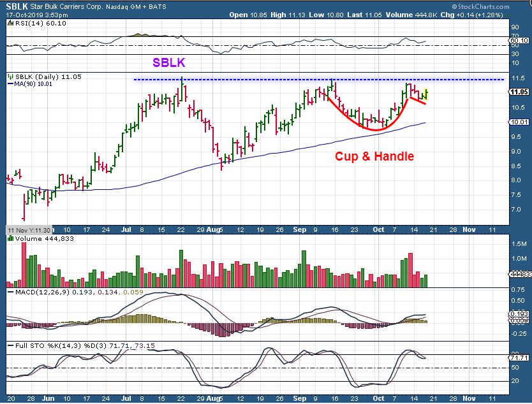Image resolution: width=532 pixels, height=404 pixels.
Task: Click the blue line marker beside MA(90)
Action: click(x=10, y=83)
